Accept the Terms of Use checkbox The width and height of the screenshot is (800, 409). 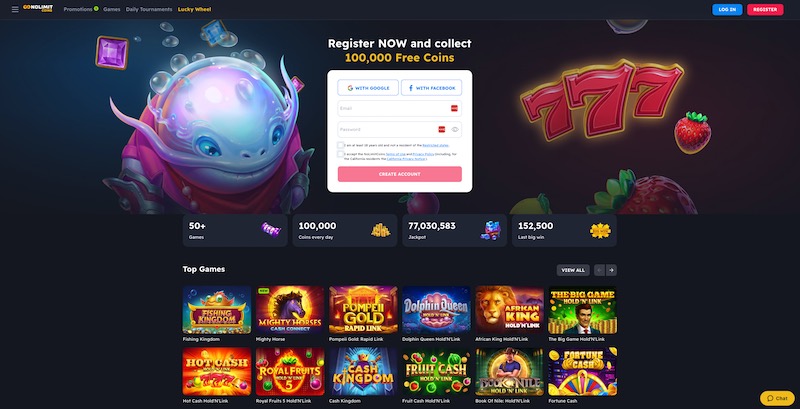click(x=340, y=154)
